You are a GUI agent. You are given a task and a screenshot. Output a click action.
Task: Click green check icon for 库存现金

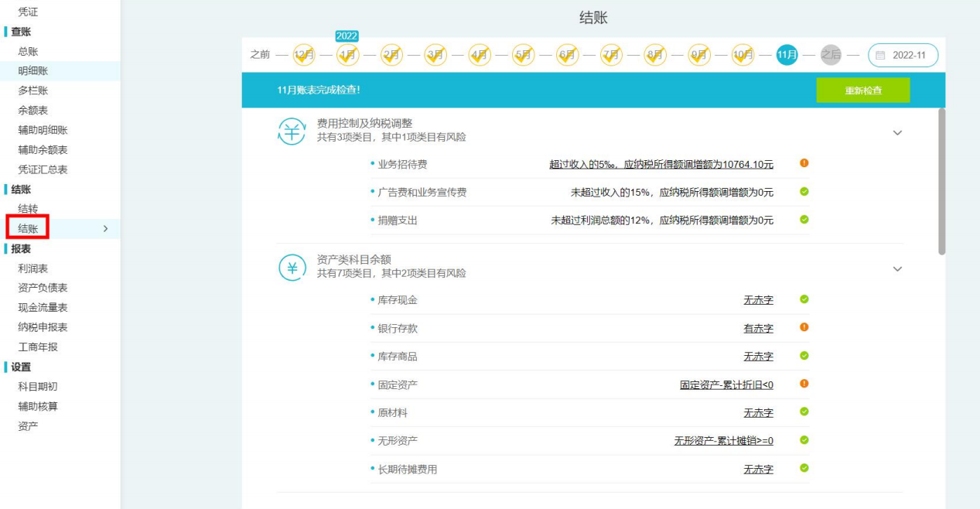coord(804,299)
